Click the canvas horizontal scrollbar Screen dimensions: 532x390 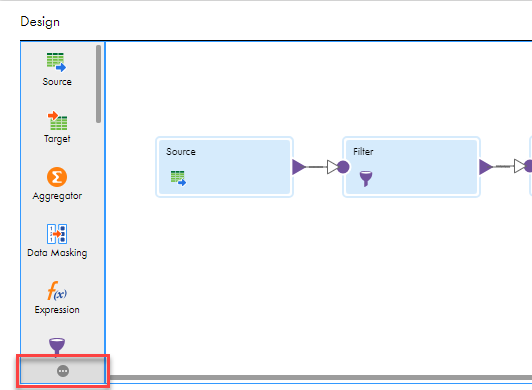[x=320, y=377]
